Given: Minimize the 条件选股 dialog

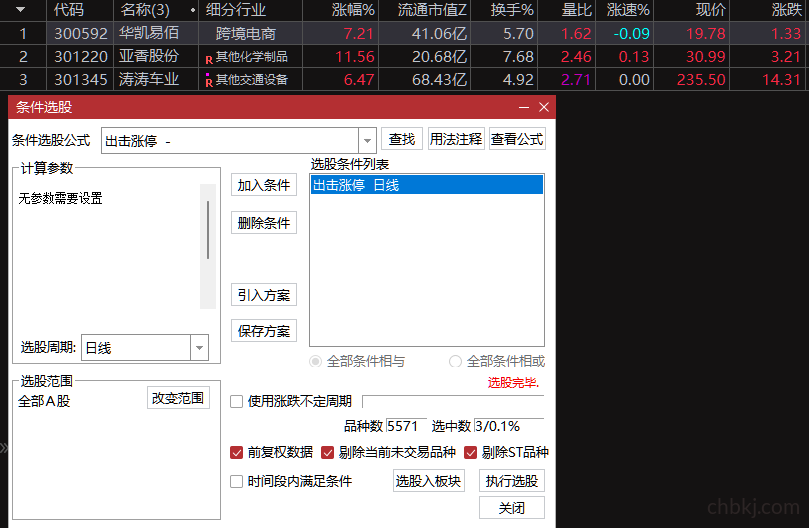Looking at the screenshot, I should point(524,107).
